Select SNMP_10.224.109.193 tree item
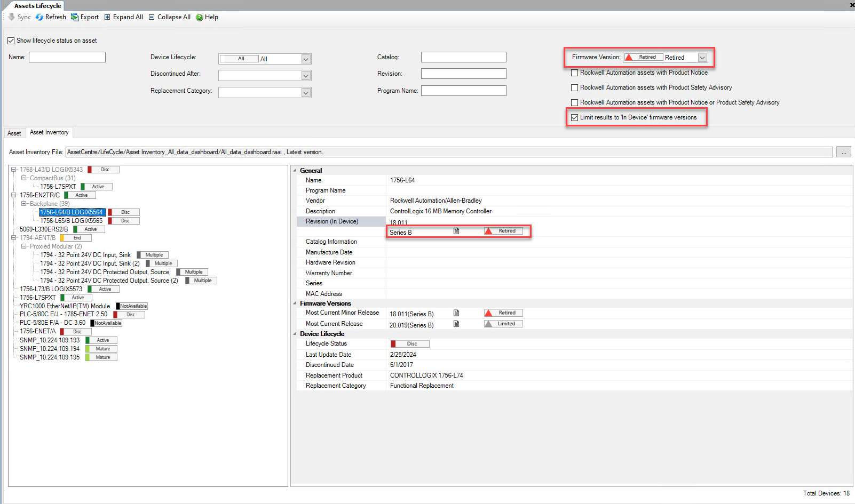Image resolution: width=855 pixels, height=504 pixels. (x=50, y=340)
